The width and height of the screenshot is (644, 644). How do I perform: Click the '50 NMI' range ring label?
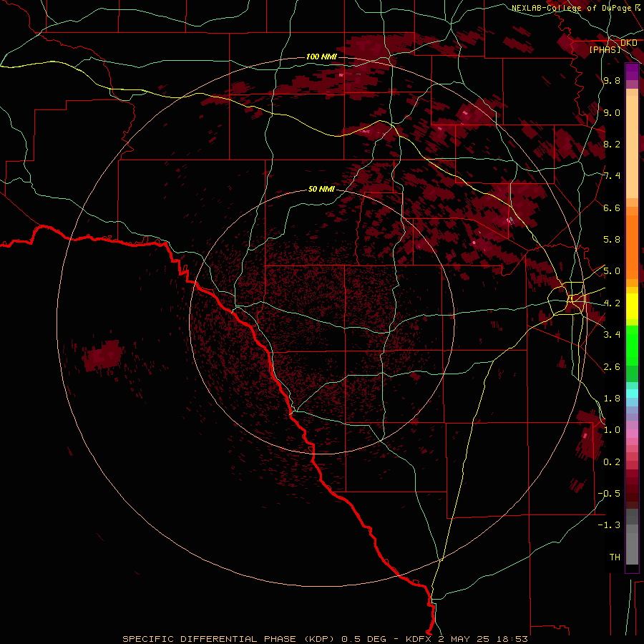pos(321,189)
